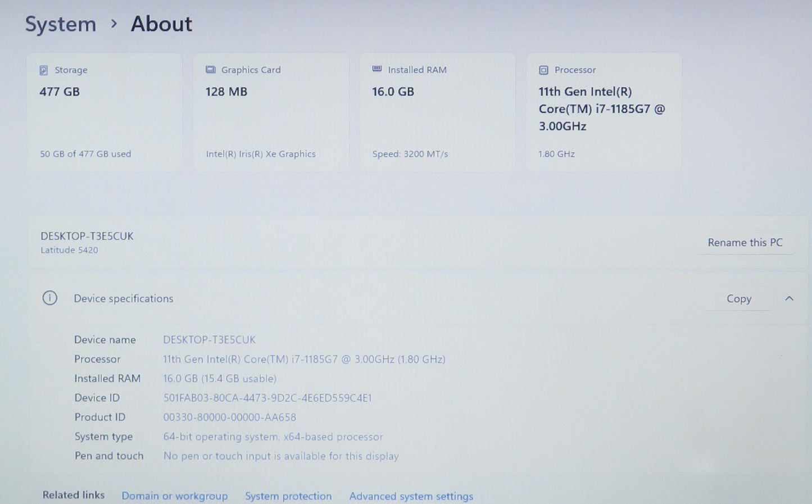This screenshot has width=812, height=504.
Task: Click the About breadcrumb title
Action: (x=161, y=24)
